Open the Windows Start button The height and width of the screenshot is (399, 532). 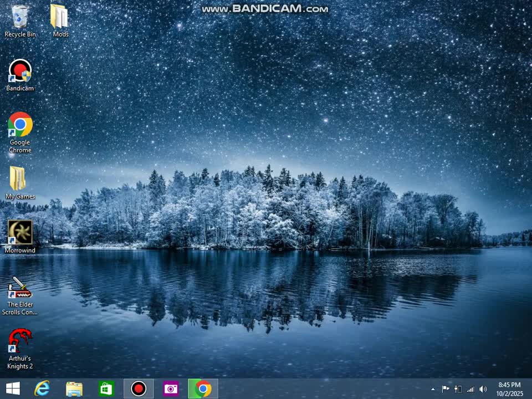tap(13, 389)
